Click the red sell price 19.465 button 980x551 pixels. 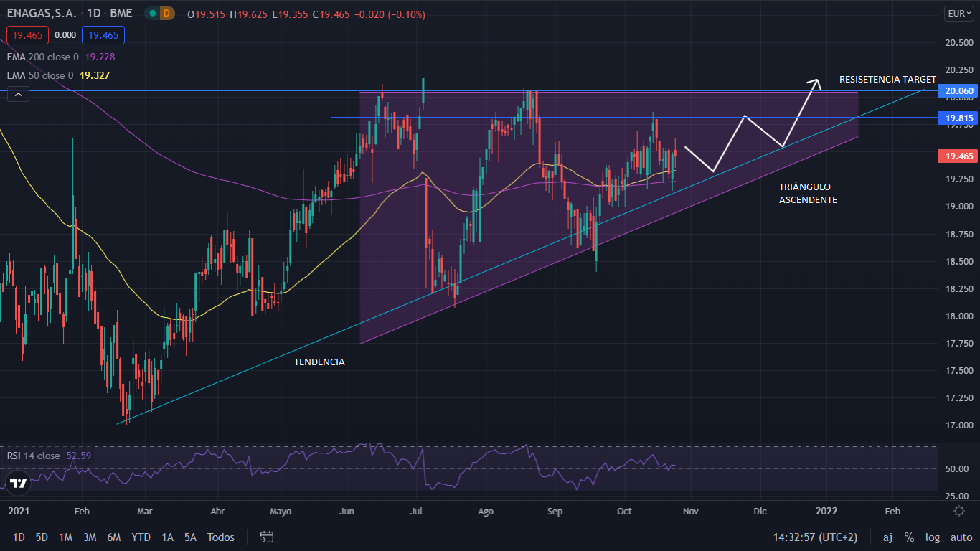click(x=27, y=35)
